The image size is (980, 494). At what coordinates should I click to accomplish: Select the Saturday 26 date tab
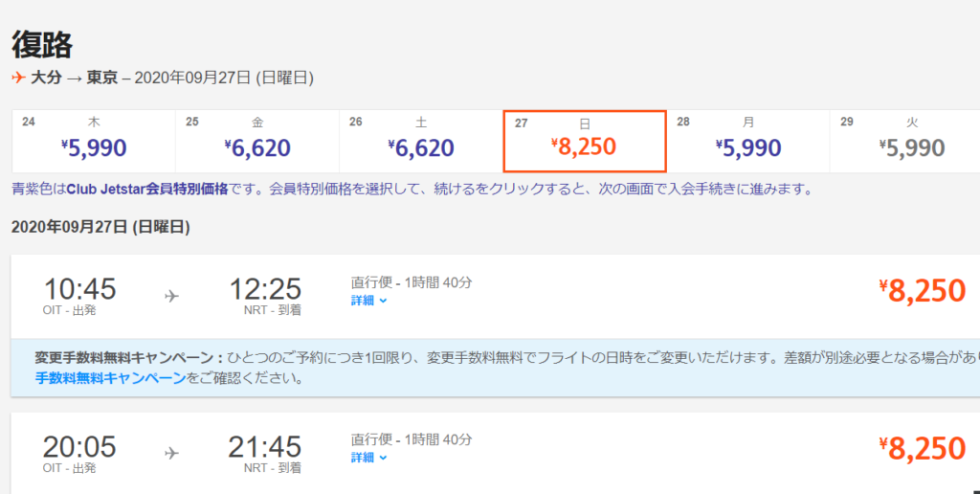421,139
